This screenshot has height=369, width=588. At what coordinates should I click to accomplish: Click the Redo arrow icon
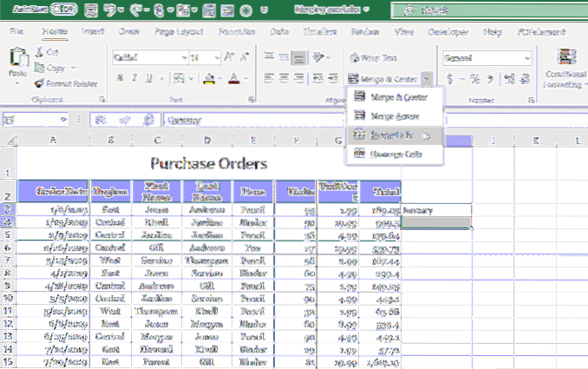tap(135, 10)
